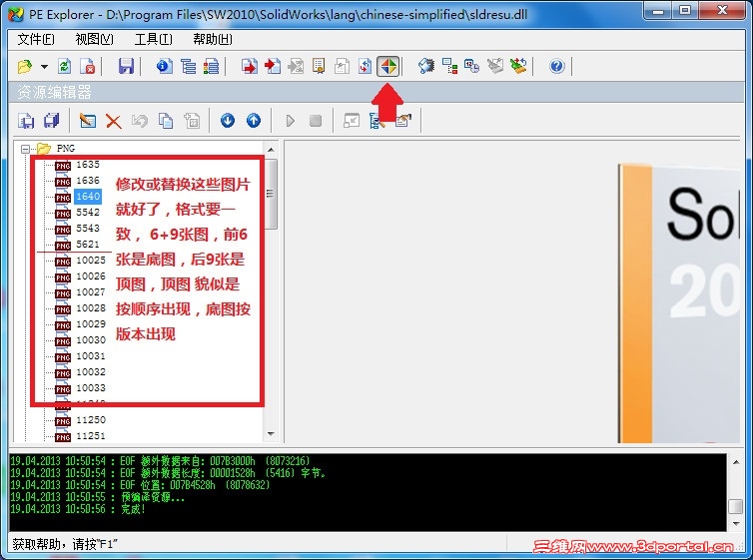Open headers info with the blue info icon
Viewport: 753px width, 560px height.
164,66
